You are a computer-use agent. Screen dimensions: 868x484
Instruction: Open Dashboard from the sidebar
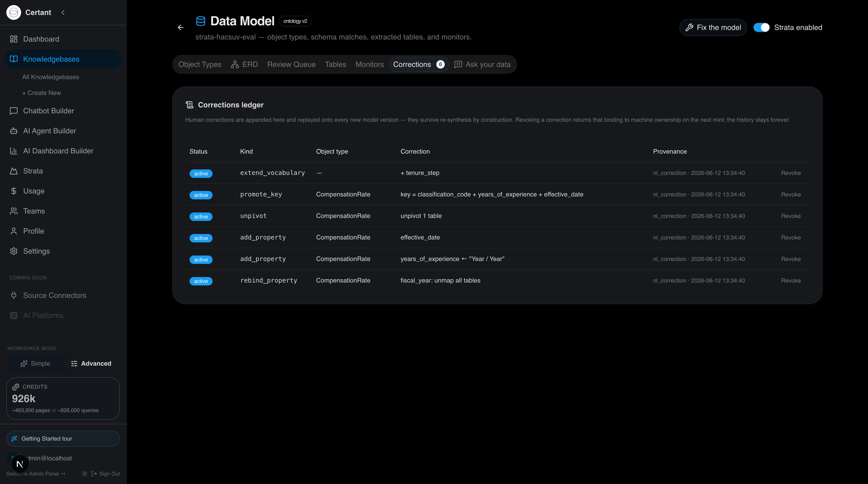click(63, 39)
